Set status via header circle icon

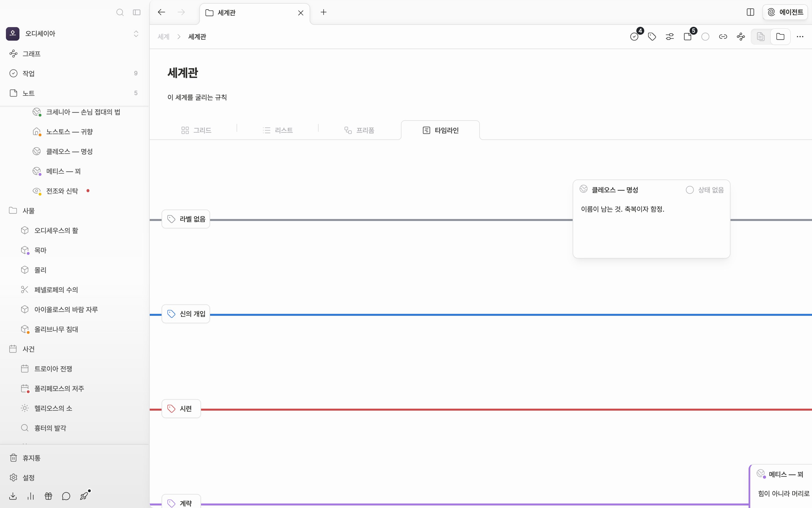coord(705,37)
